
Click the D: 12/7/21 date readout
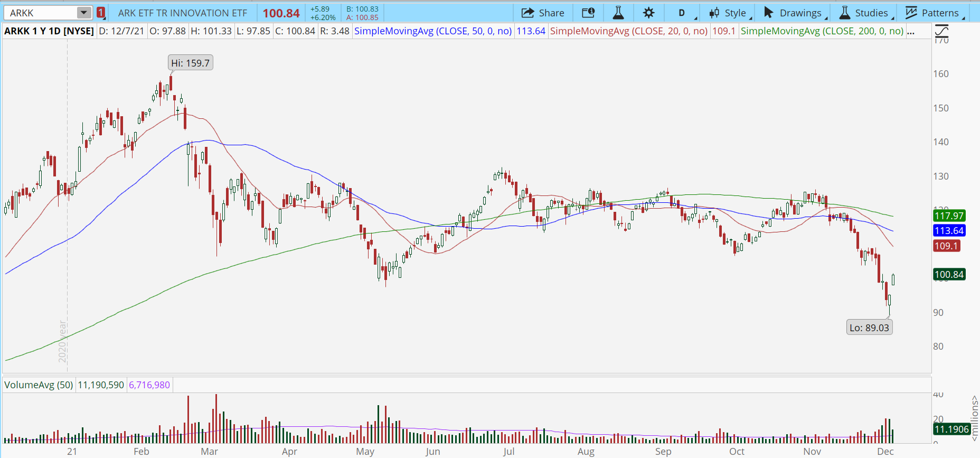click(121, 31)
